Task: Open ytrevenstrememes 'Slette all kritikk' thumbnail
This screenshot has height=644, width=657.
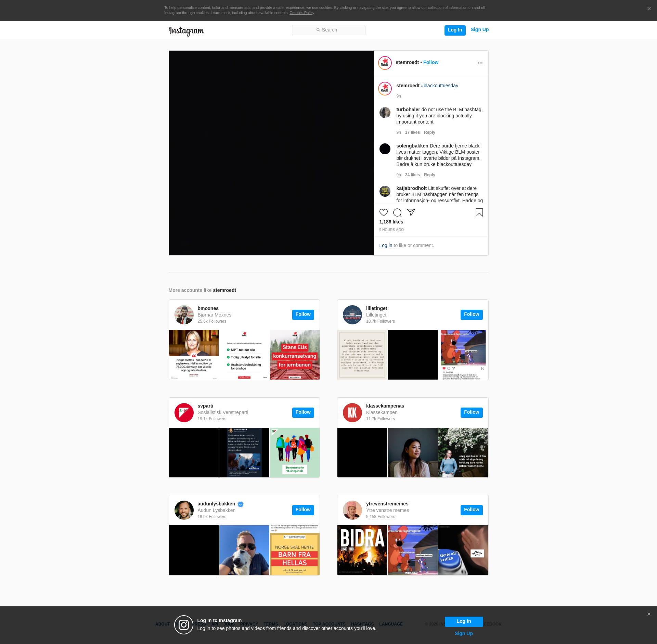Action: pyautogui.click(x=463, y=550)
